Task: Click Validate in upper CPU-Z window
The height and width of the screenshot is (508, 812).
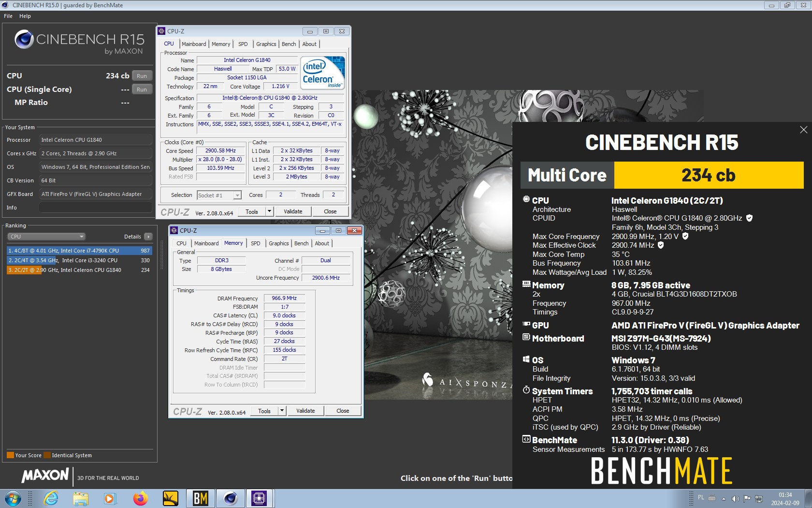Action: [293, 211]
